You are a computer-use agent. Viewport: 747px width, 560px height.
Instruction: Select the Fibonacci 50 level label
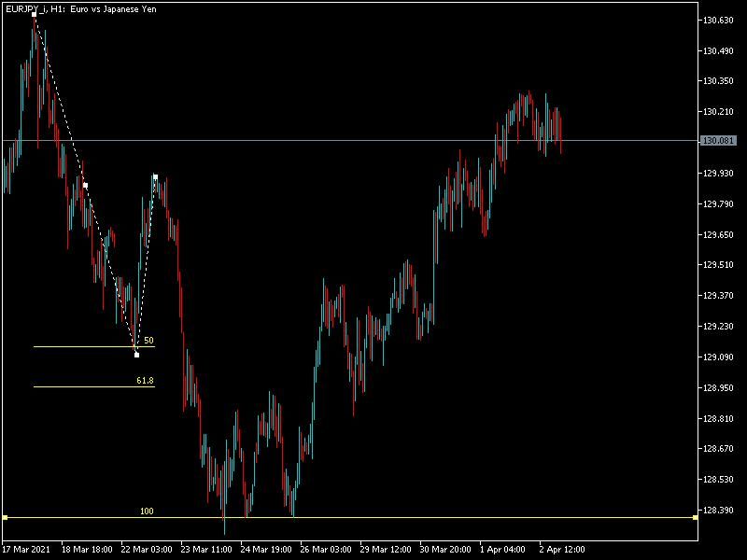(x=148, y=341)
